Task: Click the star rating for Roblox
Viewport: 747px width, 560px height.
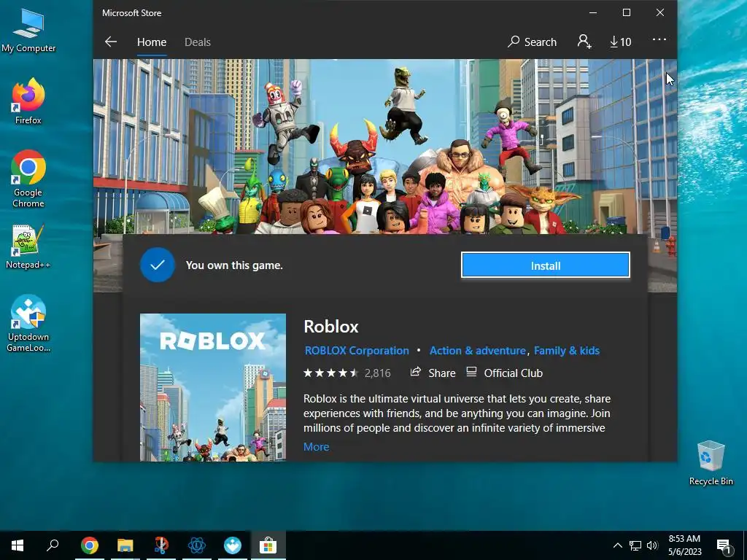Action: click(330, 373)
